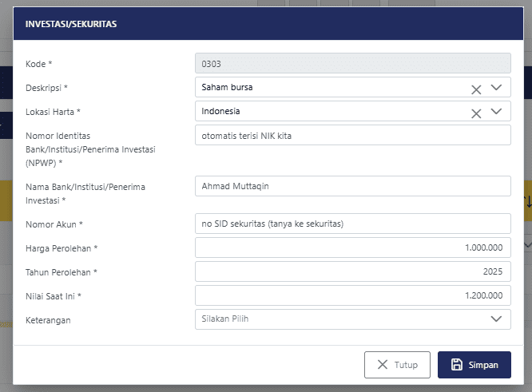The image size is (532, 392).
Task: Click the Lokasi Harta field label
Action: [53, 112]
